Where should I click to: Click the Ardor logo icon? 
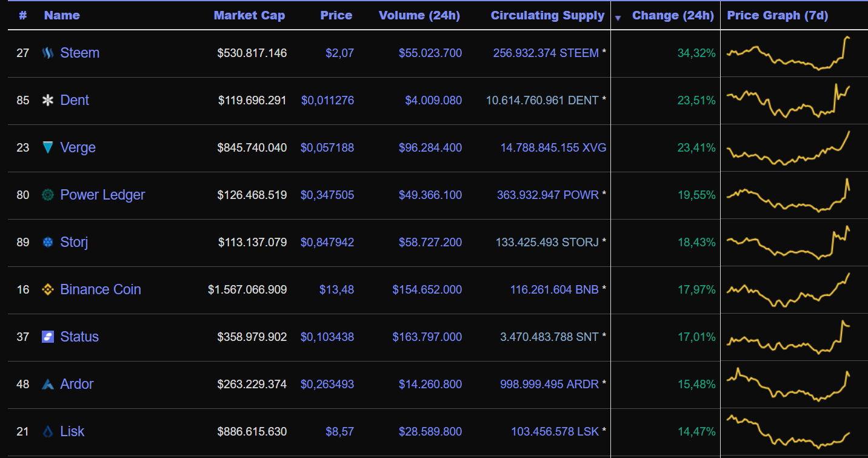point(48,384)
